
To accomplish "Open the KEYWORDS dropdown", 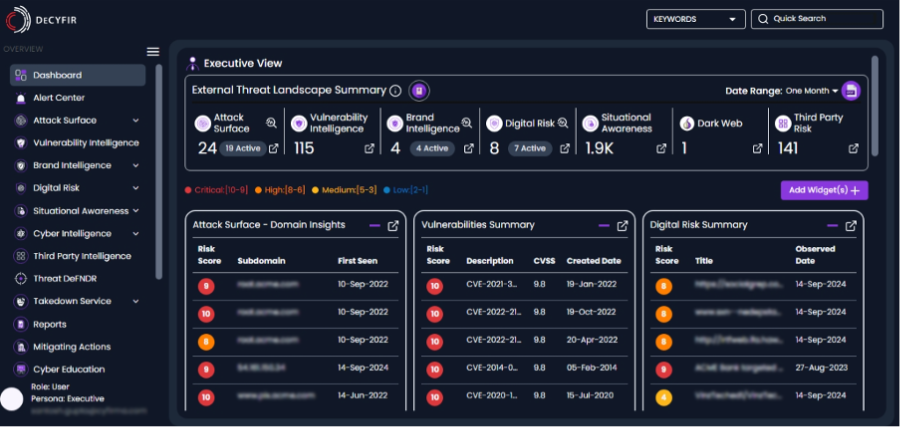I will click(x=695, y=19).
